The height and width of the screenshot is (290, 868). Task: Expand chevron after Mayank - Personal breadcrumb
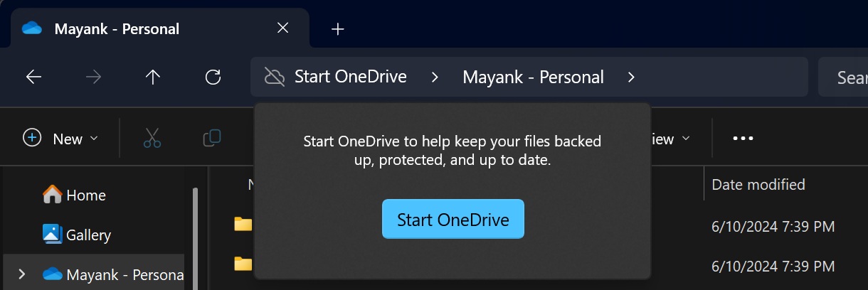[x=630, y=77]
